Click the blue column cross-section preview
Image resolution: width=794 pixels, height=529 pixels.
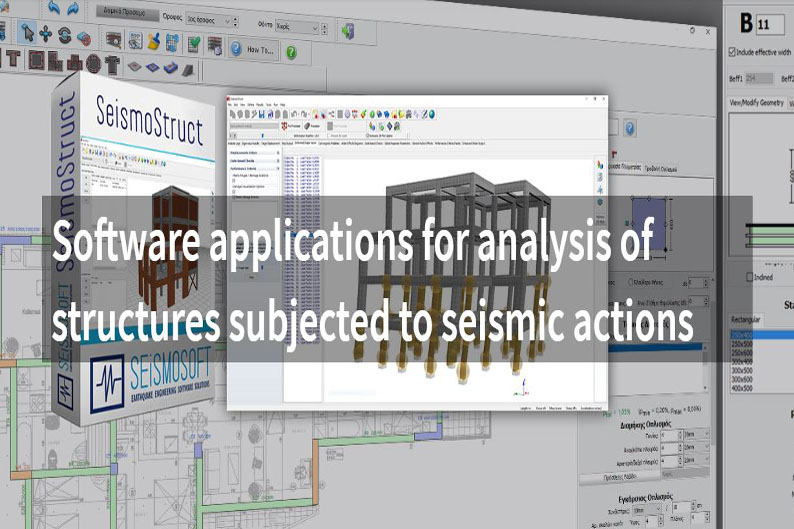tap(650, 224)
